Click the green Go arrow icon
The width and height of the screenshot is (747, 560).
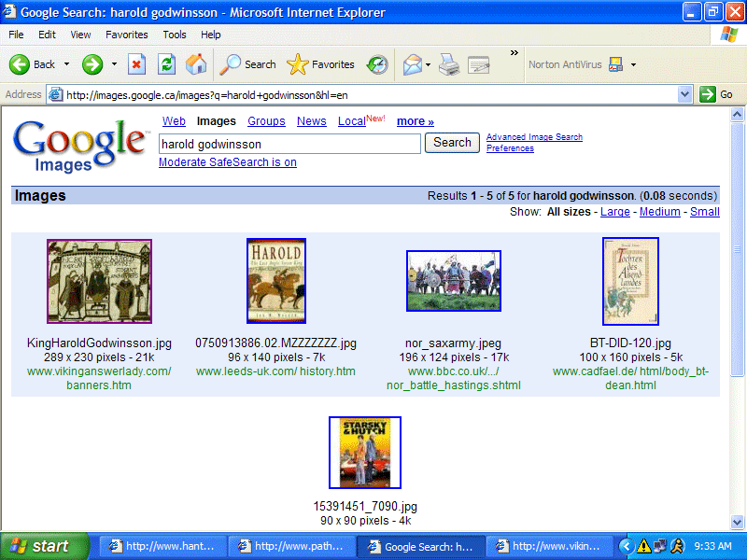pyautogui.click(x=708, y=94)
